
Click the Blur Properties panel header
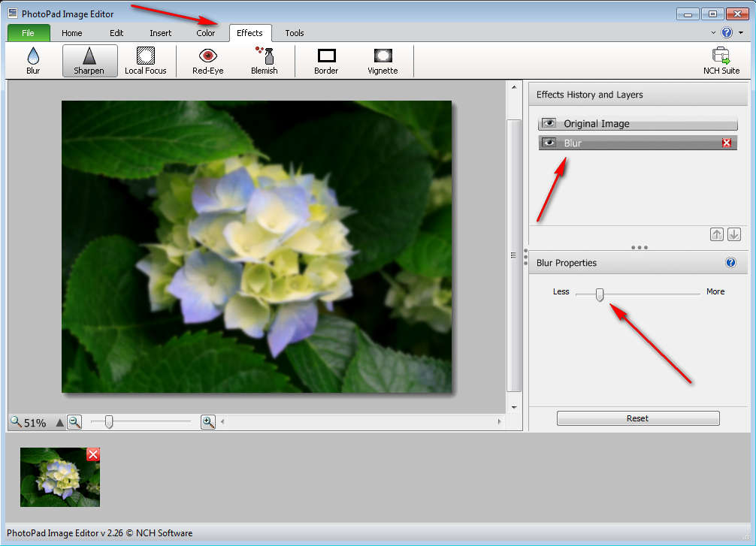(638, 263)
